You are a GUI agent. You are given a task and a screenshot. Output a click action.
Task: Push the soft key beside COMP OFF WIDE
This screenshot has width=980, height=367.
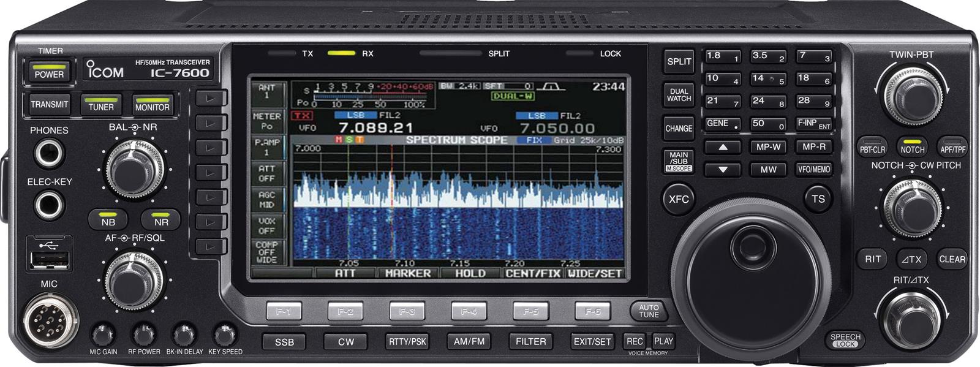tap(211, 246)
